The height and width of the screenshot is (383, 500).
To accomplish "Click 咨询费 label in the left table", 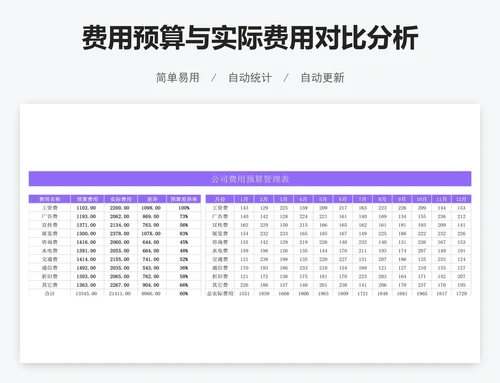I will click(50, 242).
